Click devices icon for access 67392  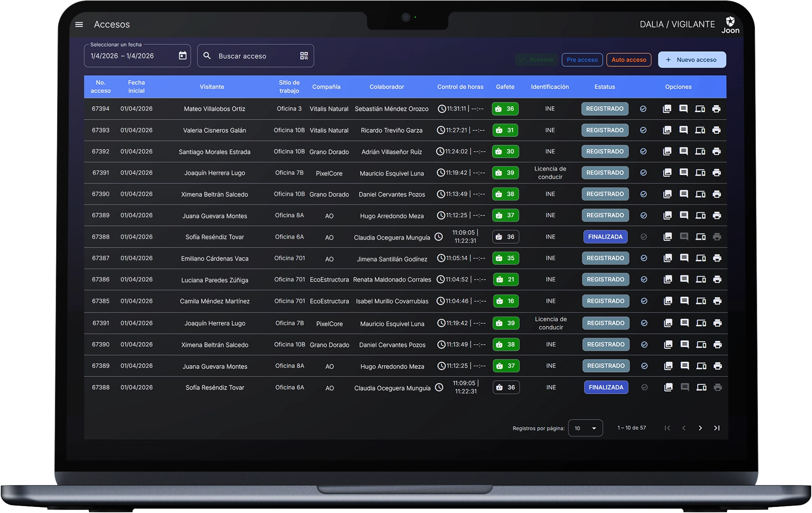pyautogui.click(x=700, y=152)
